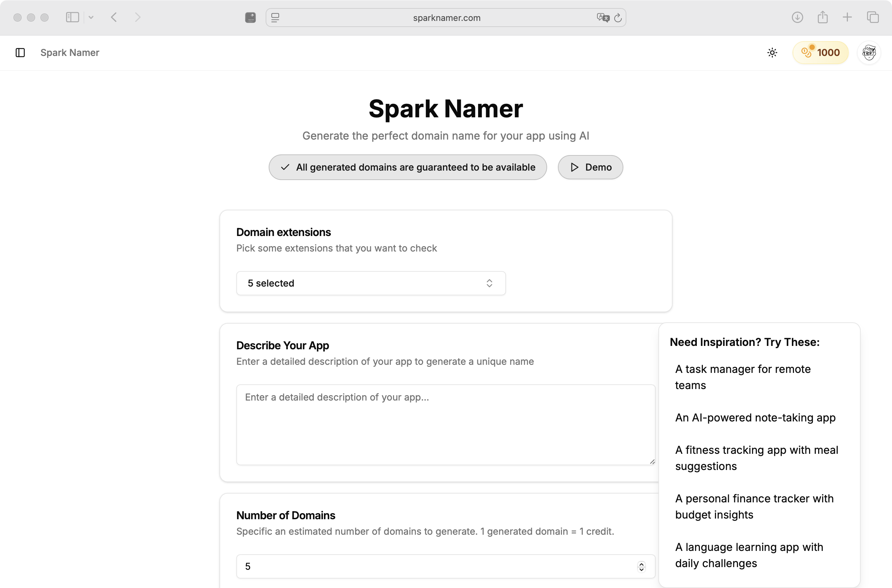This screenshot has height=588, width=892.
Task: Click the translate icon in the address bar
Action: tap(602, 18)
